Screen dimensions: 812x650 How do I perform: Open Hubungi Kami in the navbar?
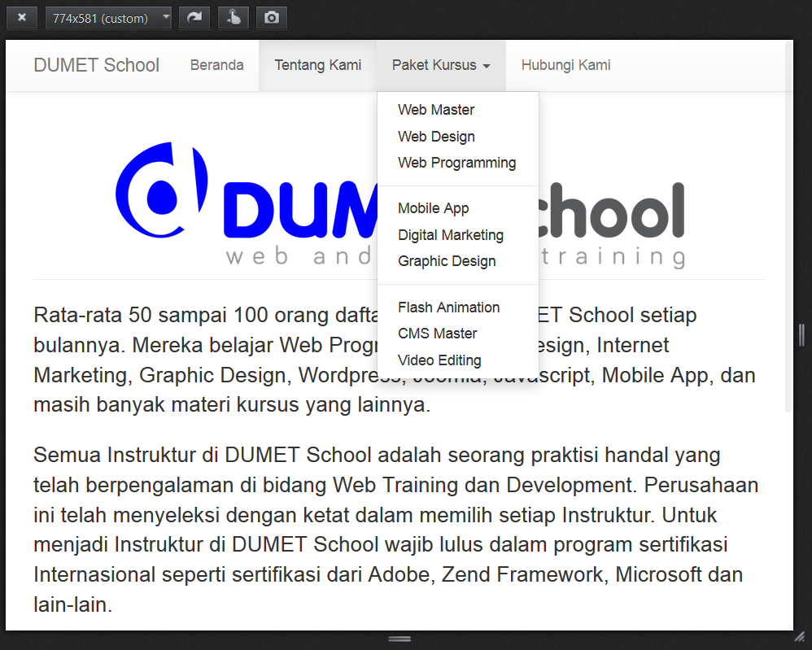pyautogui.click(x=565, y=65)
